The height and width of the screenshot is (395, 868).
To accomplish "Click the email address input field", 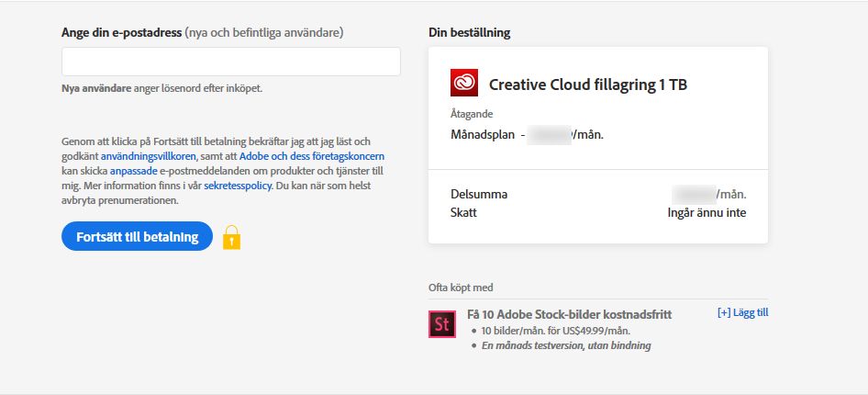I will pos(231,62).
